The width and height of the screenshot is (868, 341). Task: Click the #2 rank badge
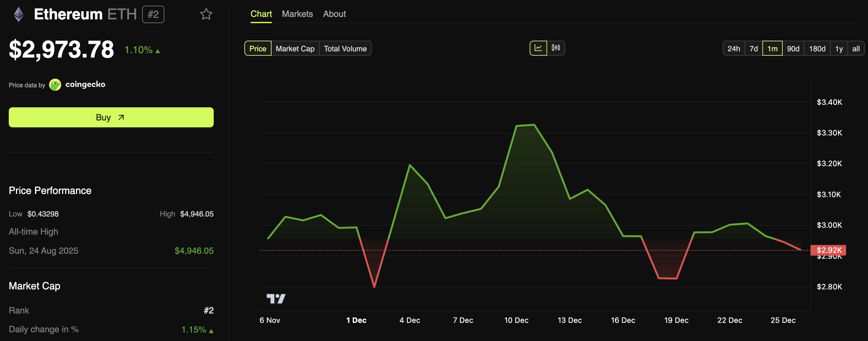(x=153, y=14)
